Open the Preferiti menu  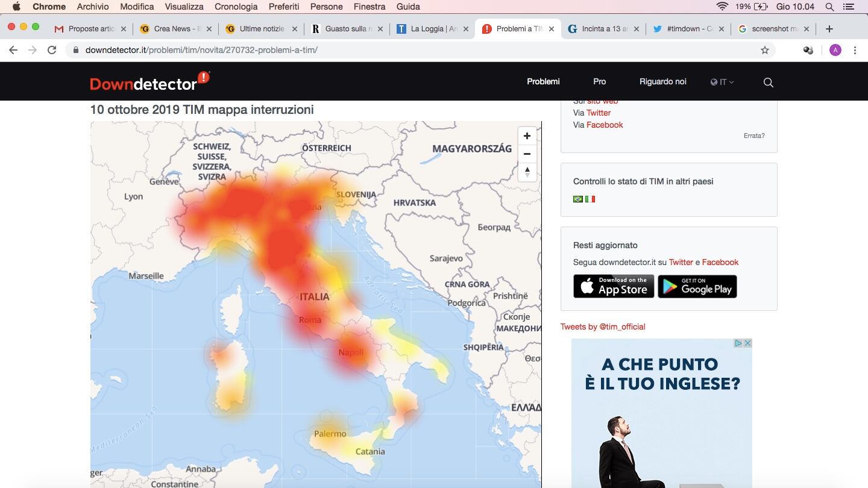pos(284,7)
